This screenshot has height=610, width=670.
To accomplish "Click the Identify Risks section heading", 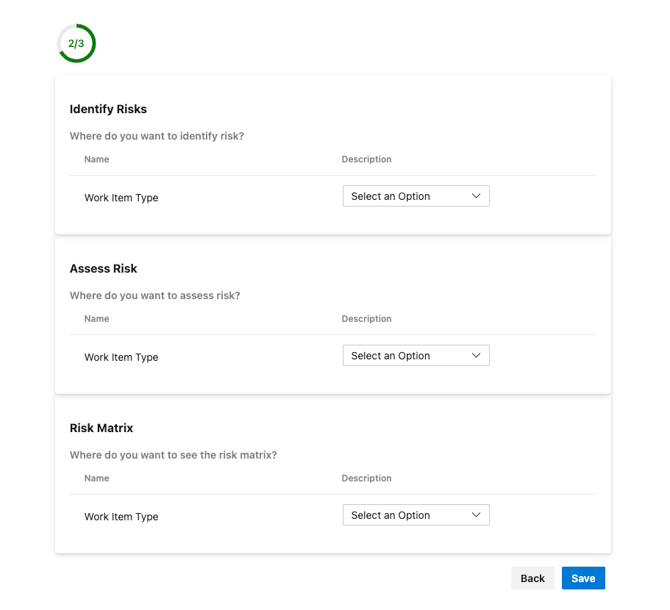I will (108, 109).
